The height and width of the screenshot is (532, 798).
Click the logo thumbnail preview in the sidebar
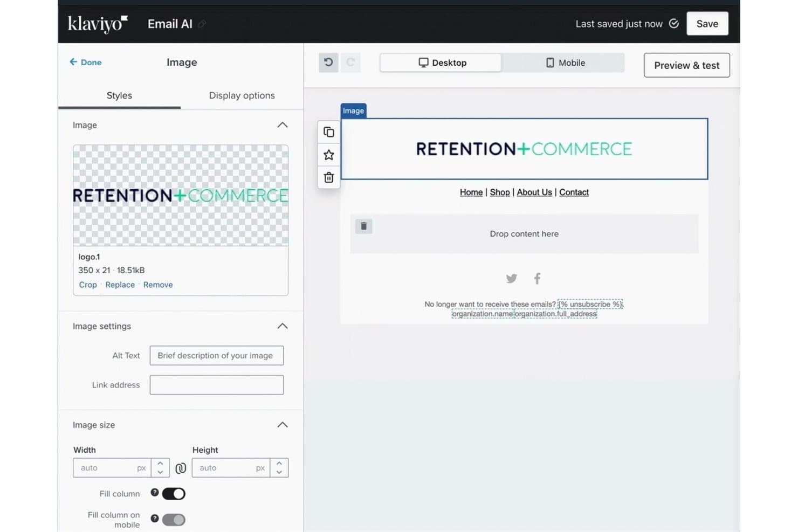(181, 195)
